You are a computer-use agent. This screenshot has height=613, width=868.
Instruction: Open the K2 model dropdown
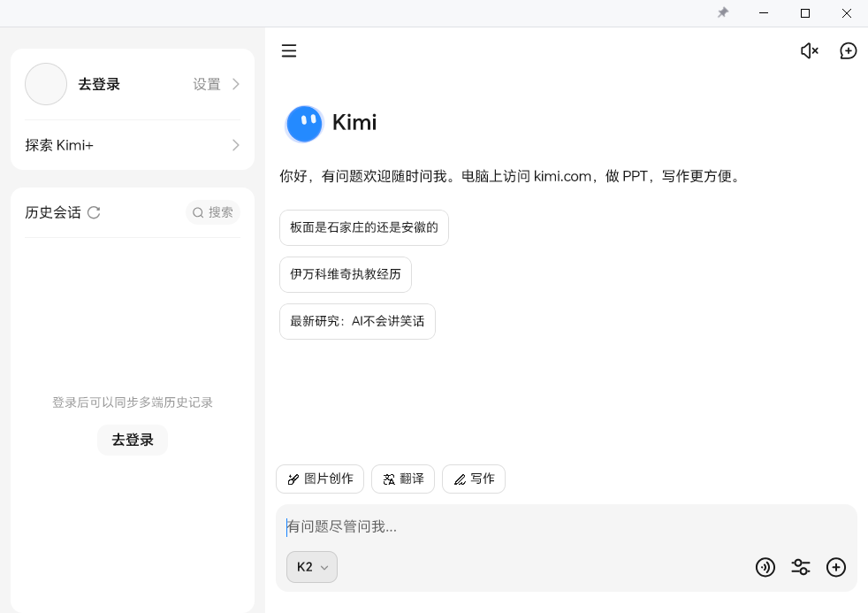tap(312, 567)
